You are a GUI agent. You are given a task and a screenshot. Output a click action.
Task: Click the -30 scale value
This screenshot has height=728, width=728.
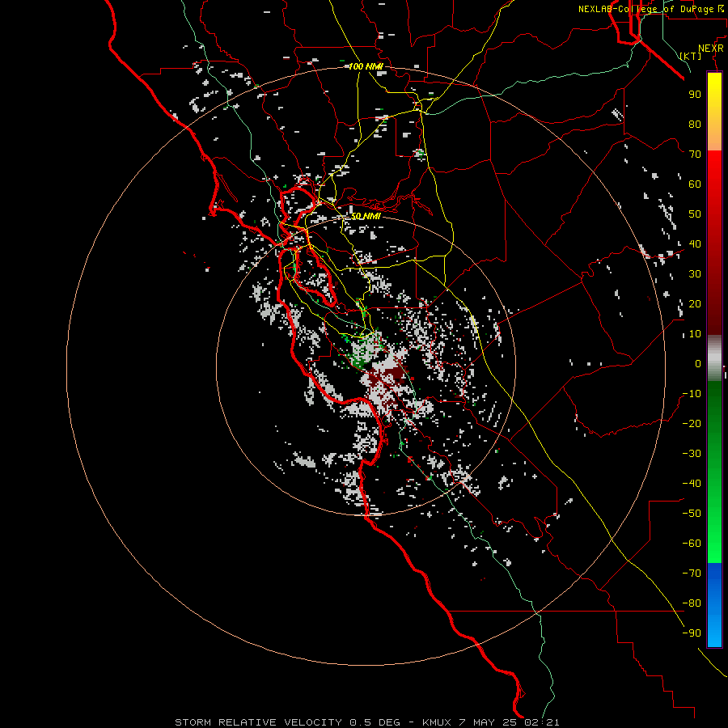(692, 454)
